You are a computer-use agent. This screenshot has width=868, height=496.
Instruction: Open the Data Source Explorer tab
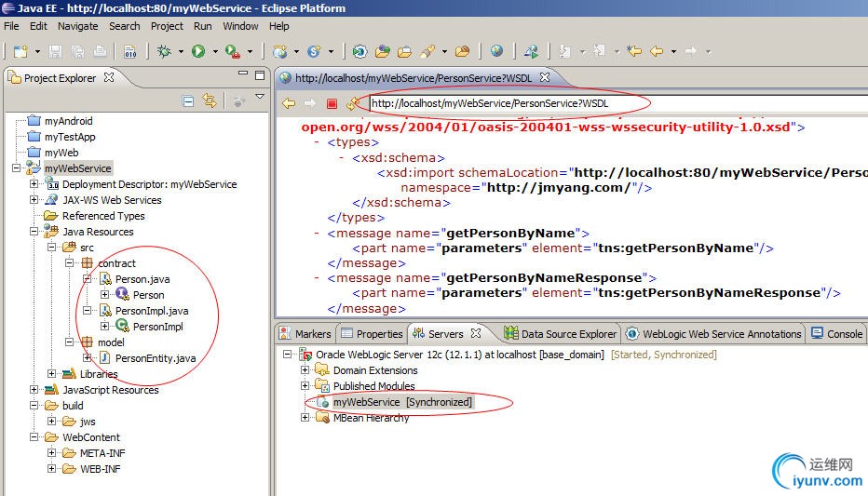[x=561, y=334]
